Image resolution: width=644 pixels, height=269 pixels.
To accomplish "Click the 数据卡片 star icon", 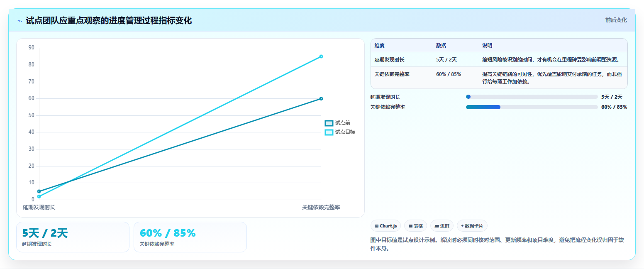I will click(x=462, y=226).
